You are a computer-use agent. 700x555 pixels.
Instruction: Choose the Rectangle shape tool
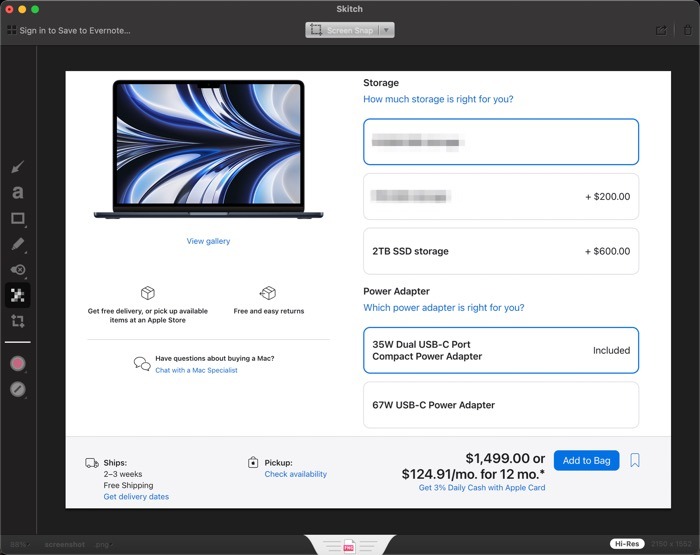coord(17,218)
